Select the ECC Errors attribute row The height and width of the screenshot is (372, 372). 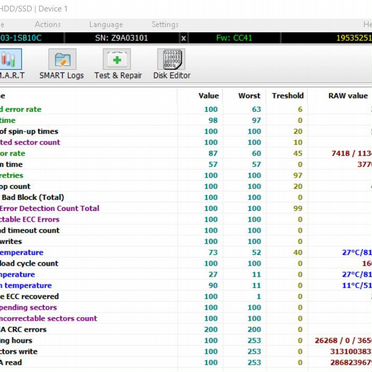click(x=186, y=219)
